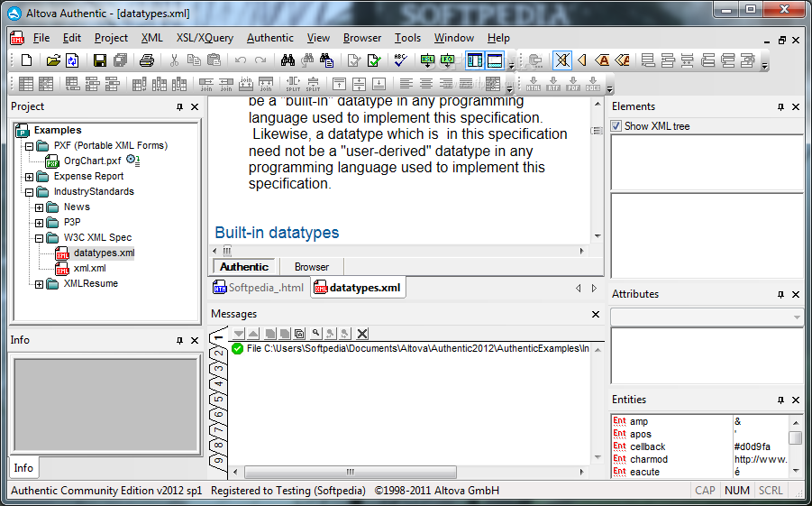Pin the Entities panel
The image size is (812, 506).
(x=781, y=400)
